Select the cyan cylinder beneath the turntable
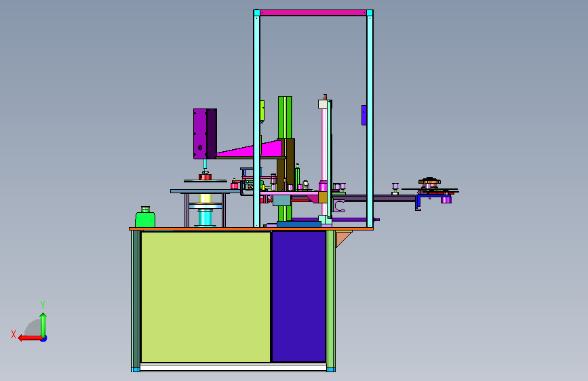 click(x=205, y=218)
